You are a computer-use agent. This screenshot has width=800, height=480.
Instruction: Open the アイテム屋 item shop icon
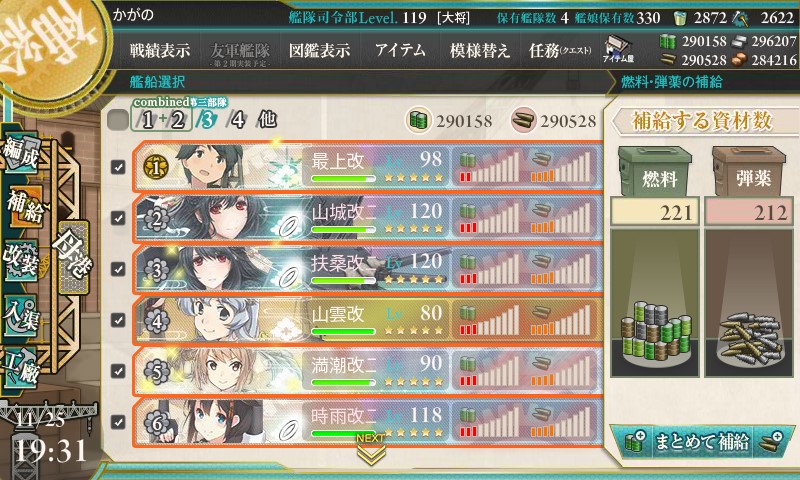tap(618, 49)
